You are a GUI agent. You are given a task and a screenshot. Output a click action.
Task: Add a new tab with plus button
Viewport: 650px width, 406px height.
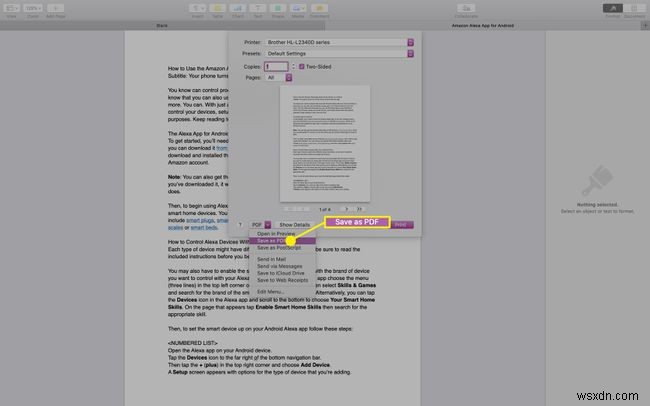pos(645,26)
